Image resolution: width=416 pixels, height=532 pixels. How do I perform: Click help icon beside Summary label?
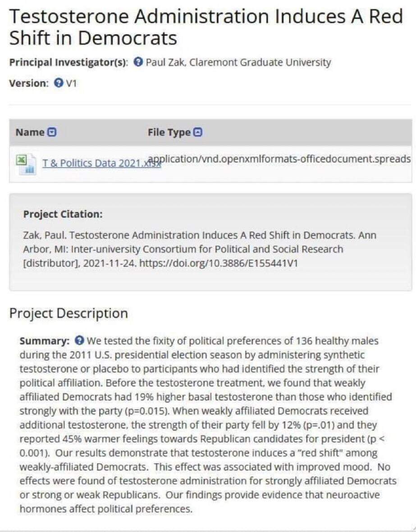[x=79, y=341]
